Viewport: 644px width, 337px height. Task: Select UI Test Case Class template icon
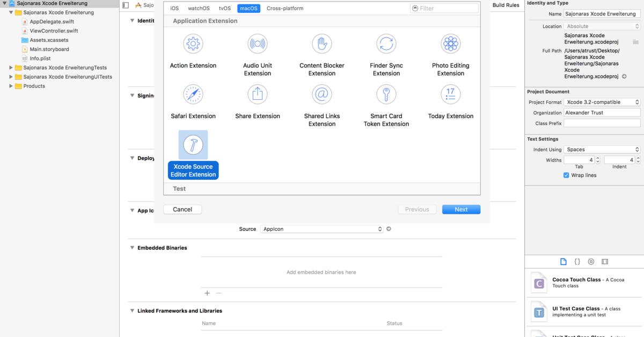coord(538,311)
